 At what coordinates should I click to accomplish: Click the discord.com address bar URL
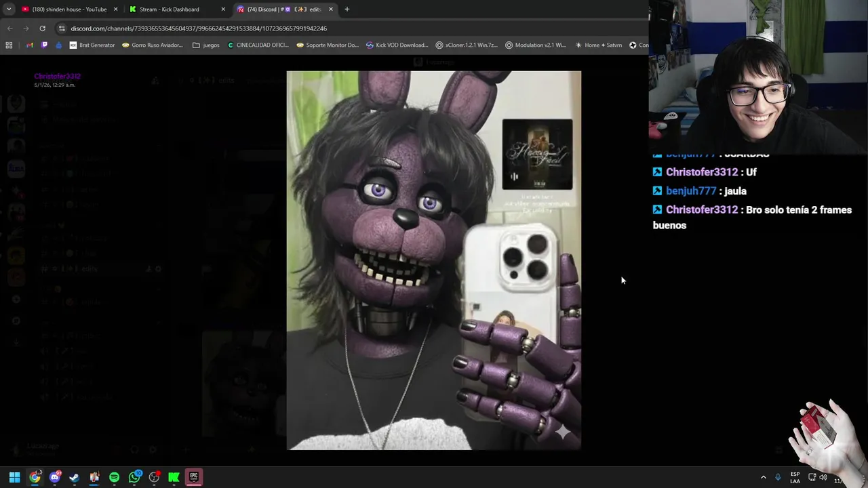[199, 28]
